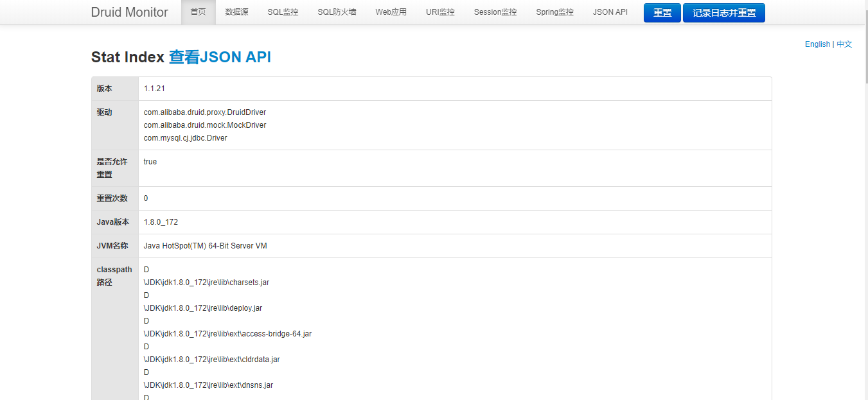The image size is (868, 400).
Task: Click the Java版本 row label
Action: click(113, 222)
